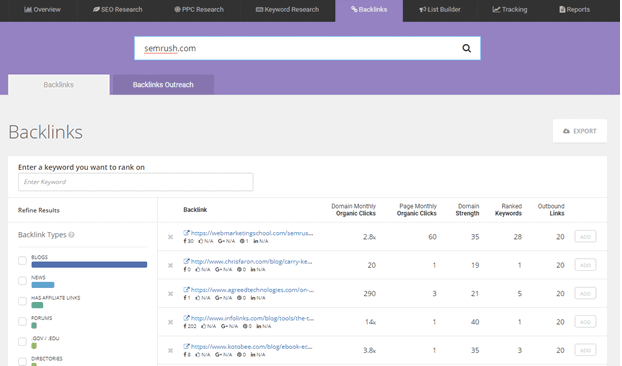This screenshot has width=622, height=366.
Task: Remove the kotobee.com backlink row
Action: tap(171, 351)
